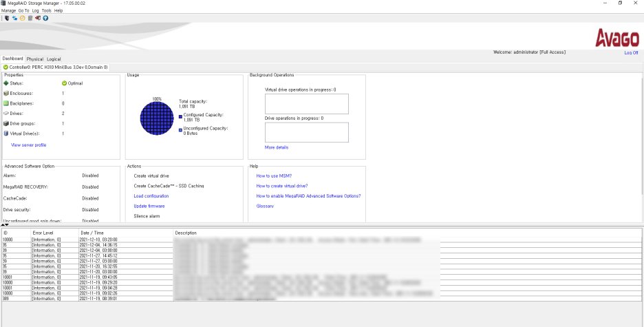Open the Glossary link
The height and width of the screenshot is (327, 644).
click(265, 206)
